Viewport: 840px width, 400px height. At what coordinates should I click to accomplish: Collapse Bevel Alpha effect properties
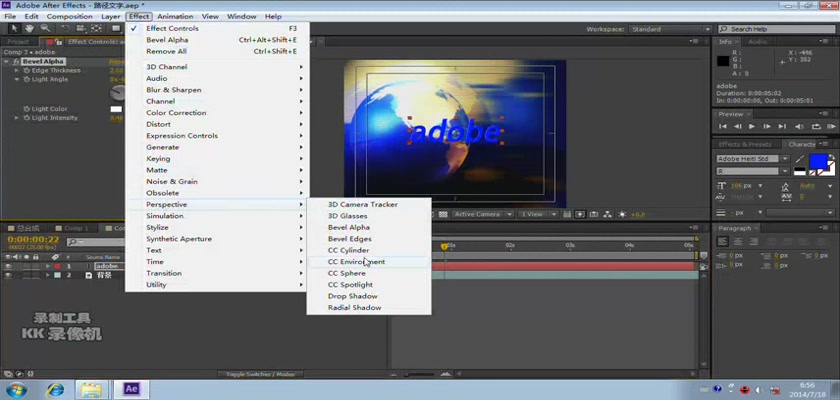[7, 62]
